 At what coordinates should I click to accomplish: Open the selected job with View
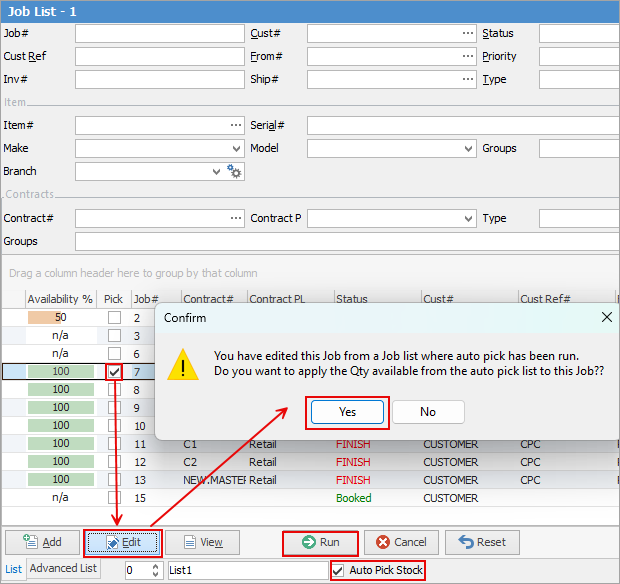pyautogui.click(x=202, y=542)
